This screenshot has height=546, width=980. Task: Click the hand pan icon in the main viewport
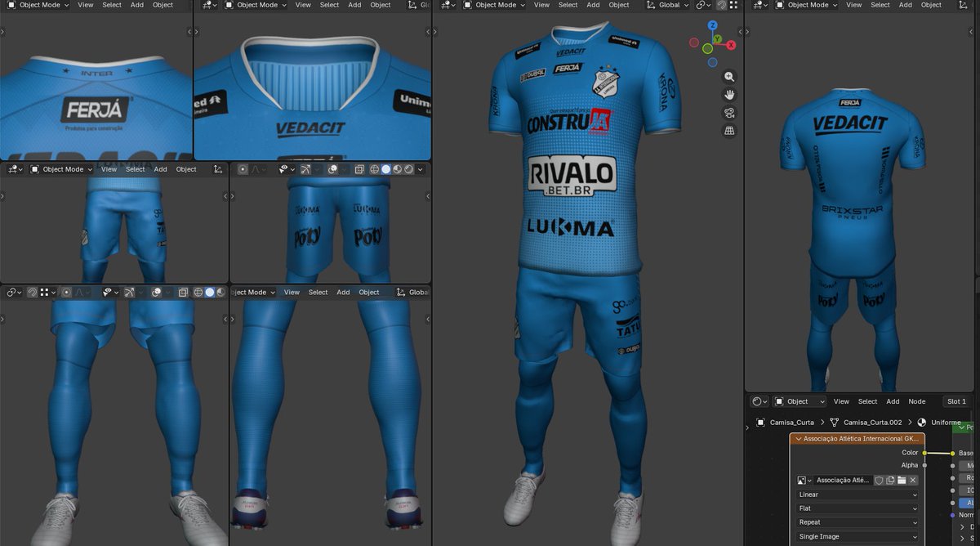[x=729, y=95]
